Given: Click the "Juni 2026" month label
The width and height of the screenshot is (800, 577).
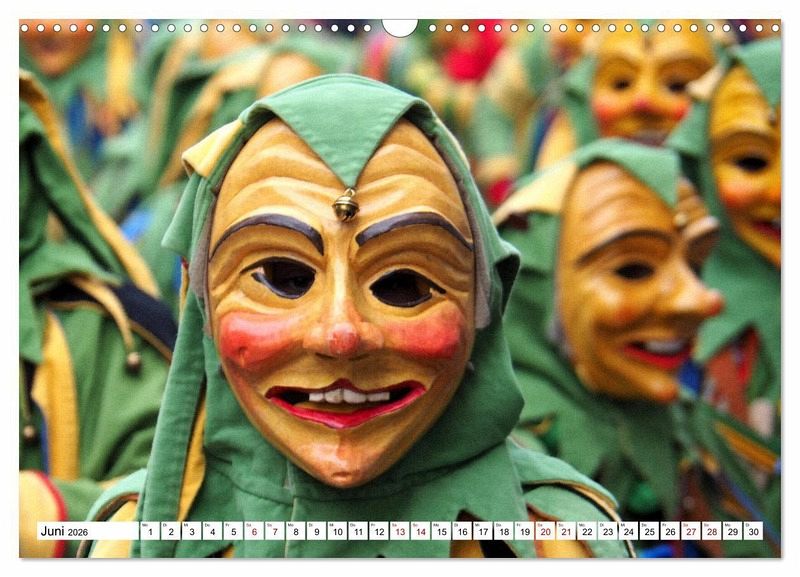Looking at the screenshot, I should tap(64, 532).
